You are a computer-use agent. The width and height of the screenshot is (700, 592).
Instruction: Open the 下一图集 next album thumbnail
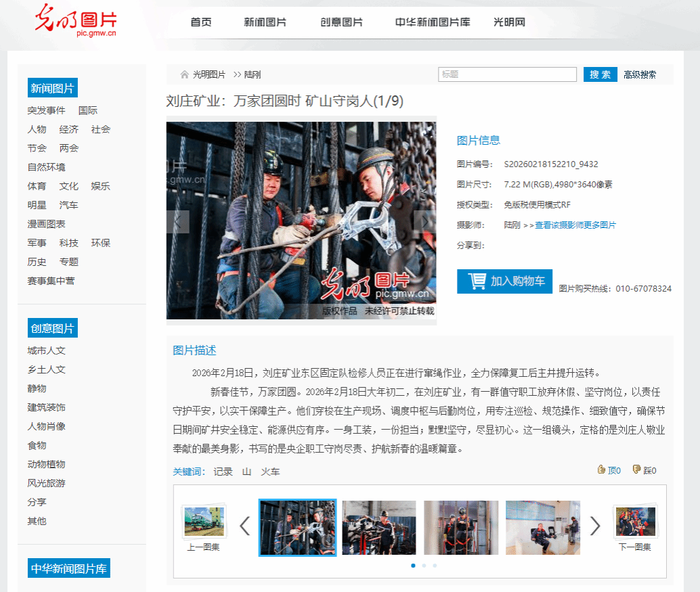point(634,522)
